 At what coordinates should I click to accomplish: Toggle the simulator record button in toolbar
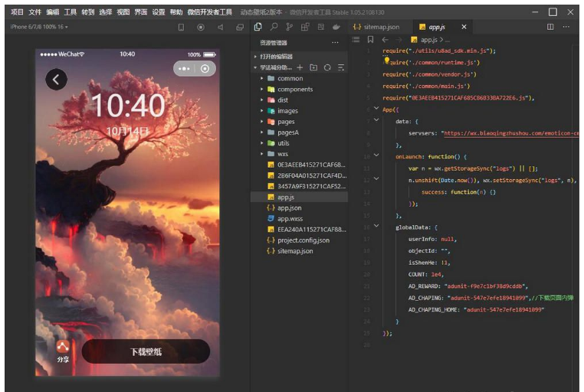(201, 27)
